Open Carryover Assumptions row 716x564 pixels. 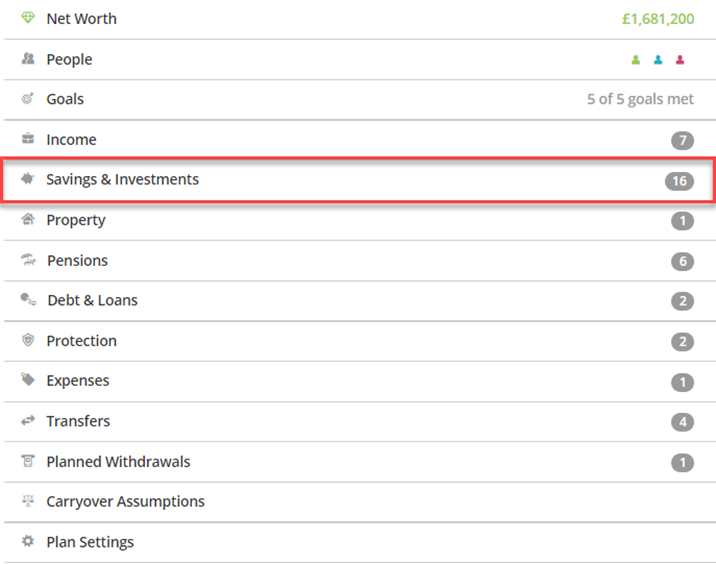pos(358,502)
